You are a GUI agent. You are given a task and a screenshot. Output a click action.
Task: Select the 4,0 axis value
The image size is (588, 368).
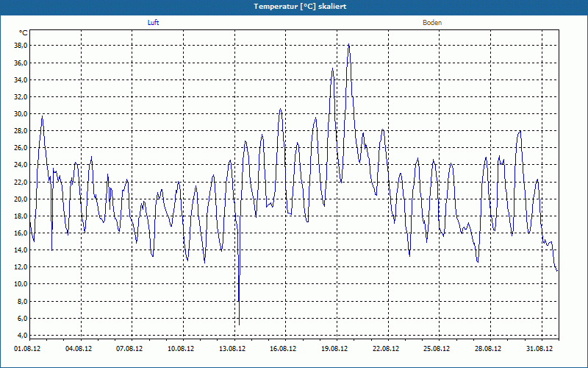(23, 335)
